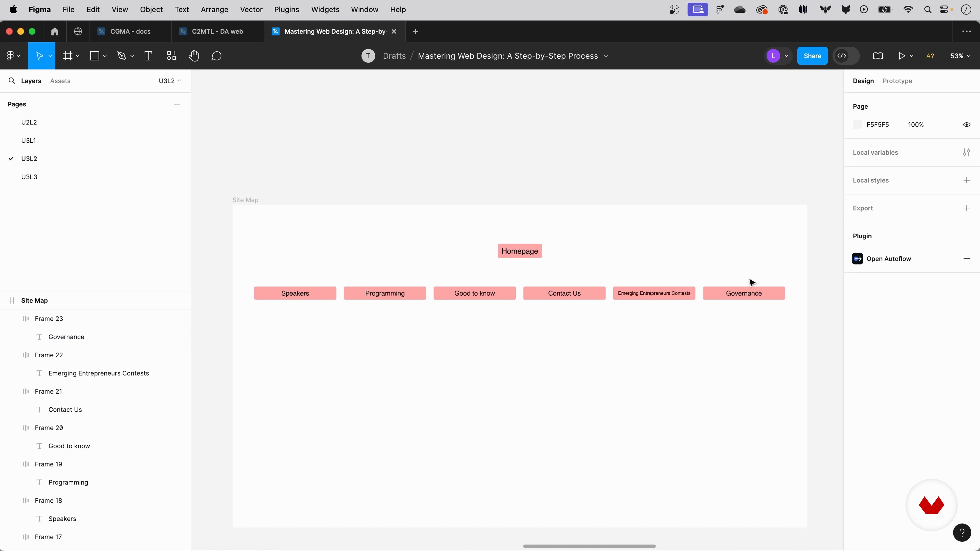The height and width of the screenshot is (551, 980).
Task: Switch to the Assets tab
Action: point(60,81)
